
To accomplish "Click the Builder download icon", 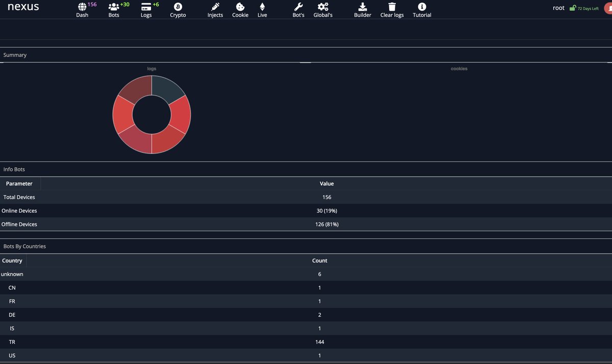I will tap(363, 7).
